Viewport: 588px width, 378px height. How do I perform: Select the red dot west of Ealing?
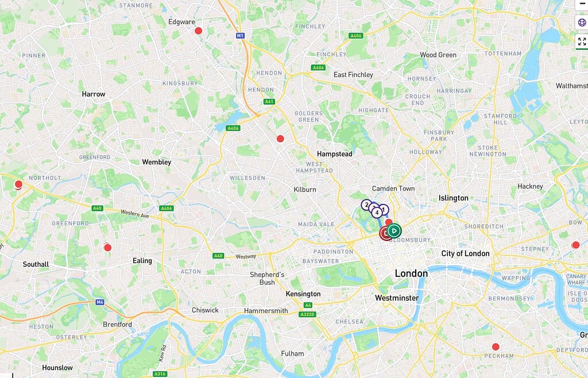tap(107, 247)
